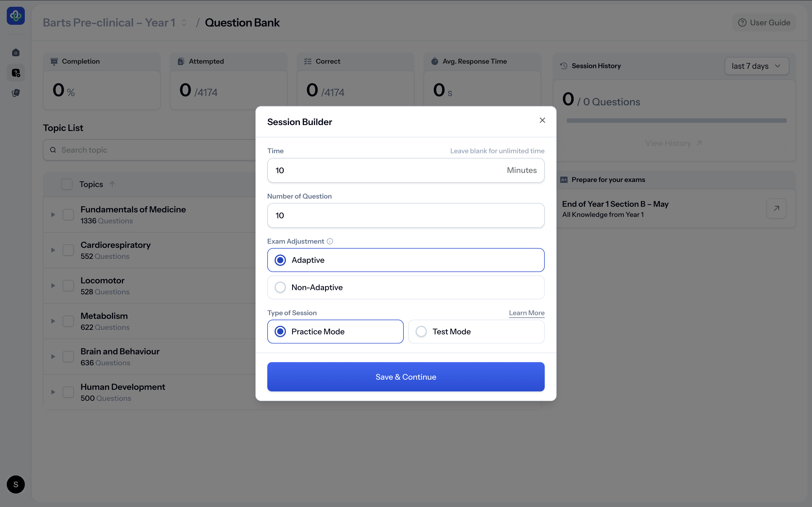Click the app logo icon in sidebar

[16, 16]
